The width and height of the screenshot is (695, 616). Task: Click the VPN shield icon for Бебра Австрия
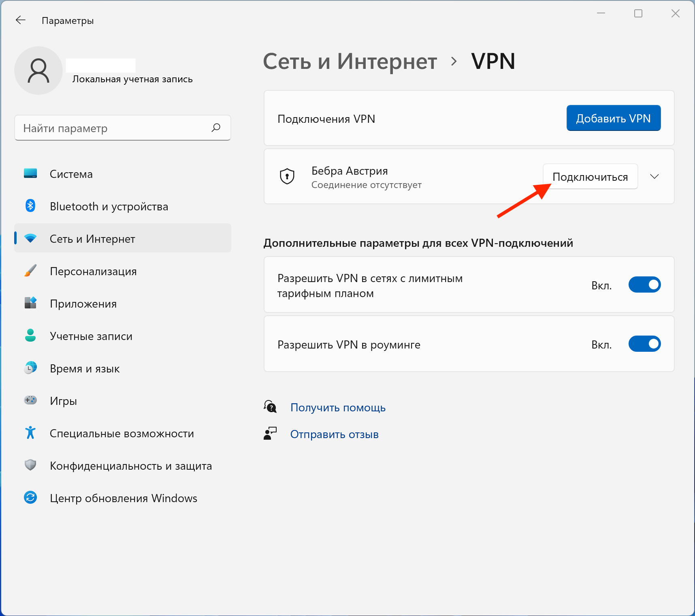(287, 176)
